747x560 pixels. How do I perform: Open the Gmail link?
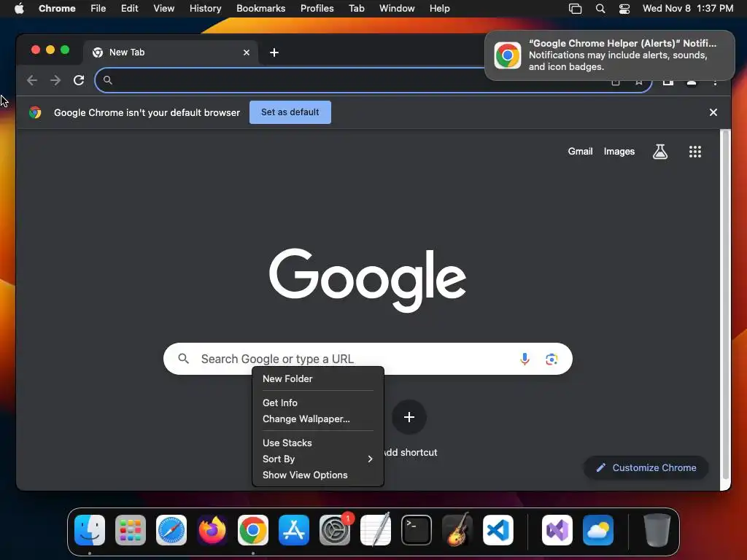click(580, 152)
